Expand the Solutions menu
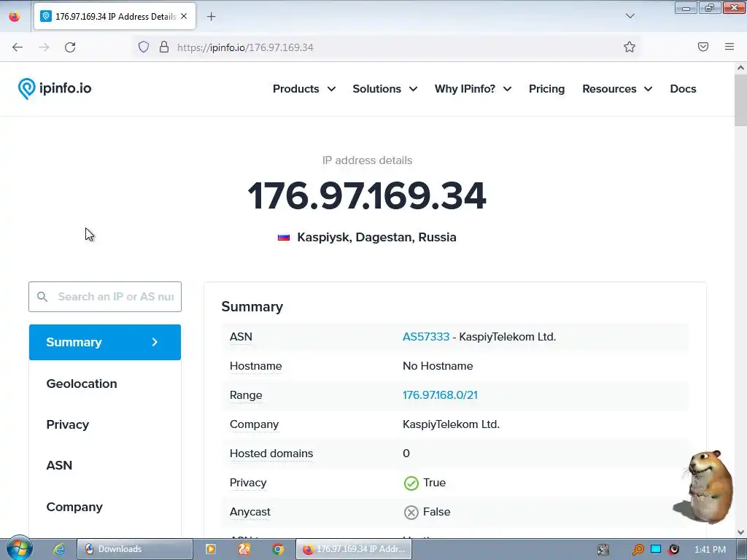Screen dimensions: 747x560 385,89
